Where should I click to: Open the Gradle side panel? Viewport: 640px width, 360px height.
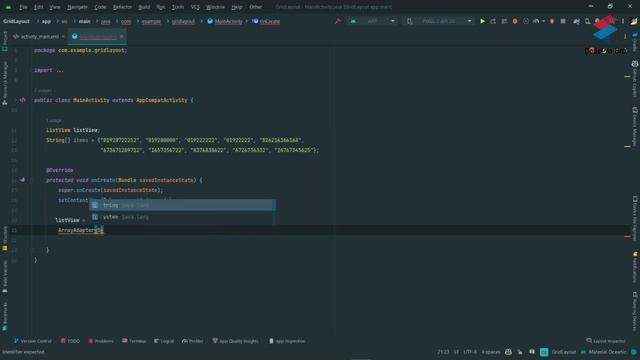(635, 42)
